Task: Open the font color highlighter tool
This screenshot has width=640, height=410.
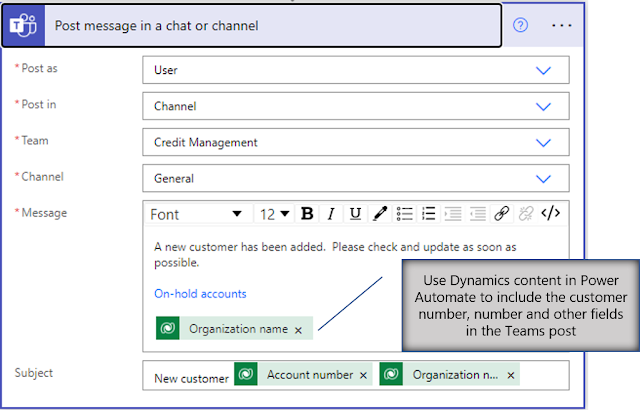Action: (x=380, y=213)
